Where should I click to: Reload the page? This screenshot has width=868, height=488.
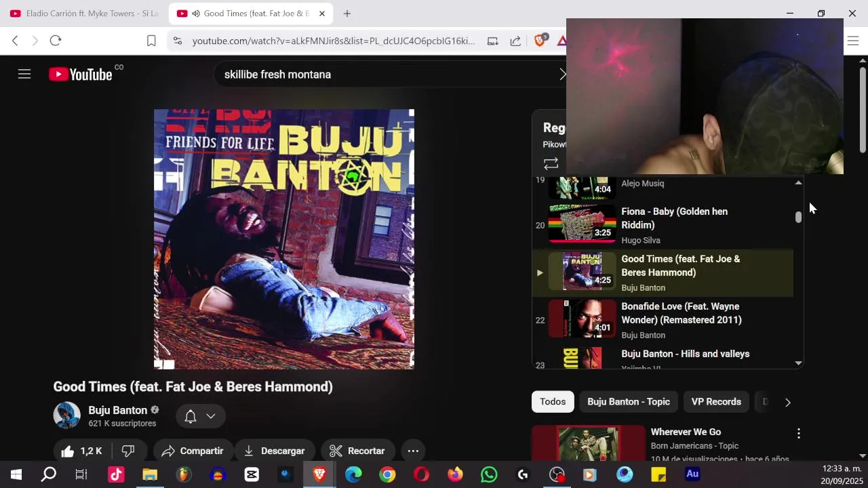click(56, 41)
